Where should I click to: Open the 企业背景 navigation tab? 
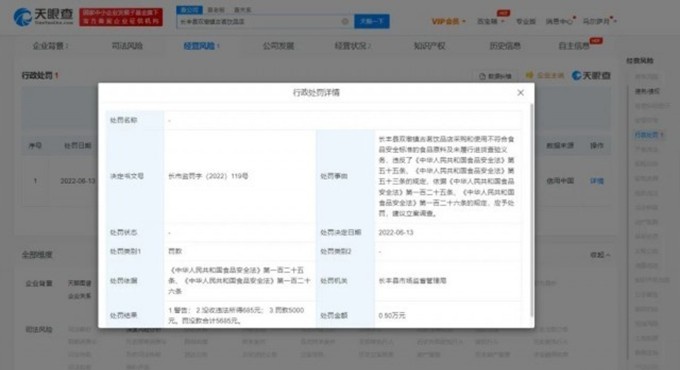[x=50, y=46]
